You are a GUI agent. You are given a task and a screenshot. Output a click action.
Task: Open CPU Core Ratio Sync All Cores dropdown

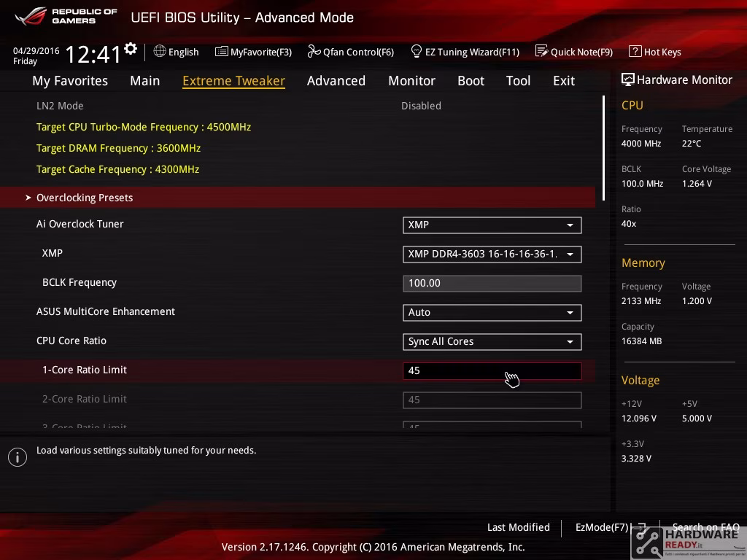pyautogui.click(x=492, y=341)
